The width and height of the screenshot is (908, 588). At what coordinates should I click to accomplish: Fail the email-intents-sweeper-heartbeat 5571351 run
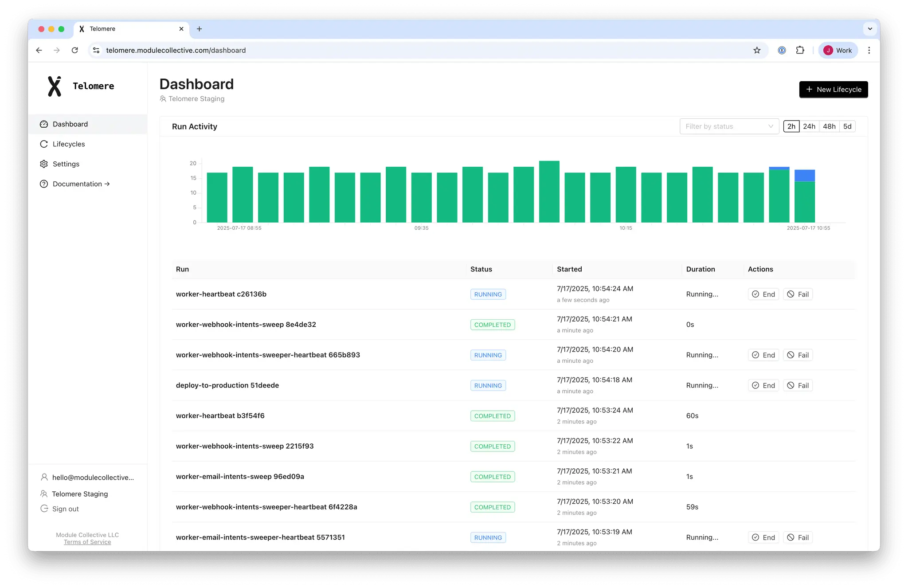[x=798, y=537]
